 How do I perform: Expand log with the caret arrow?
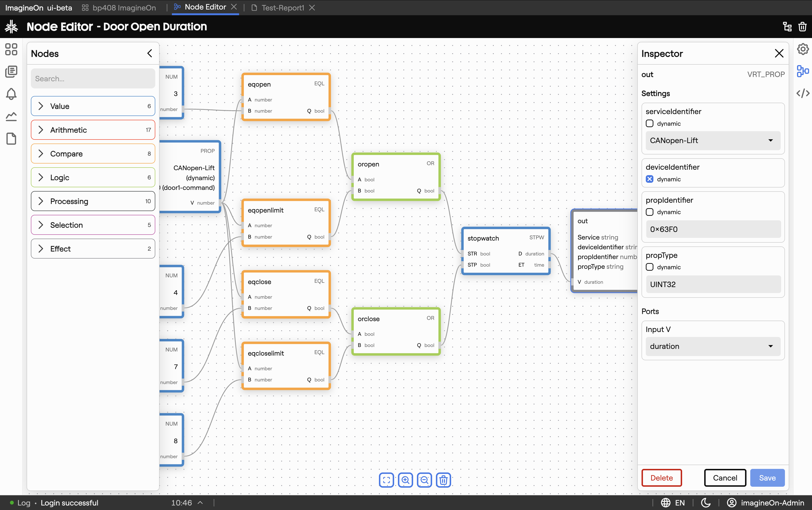click(x=200, y=503)
